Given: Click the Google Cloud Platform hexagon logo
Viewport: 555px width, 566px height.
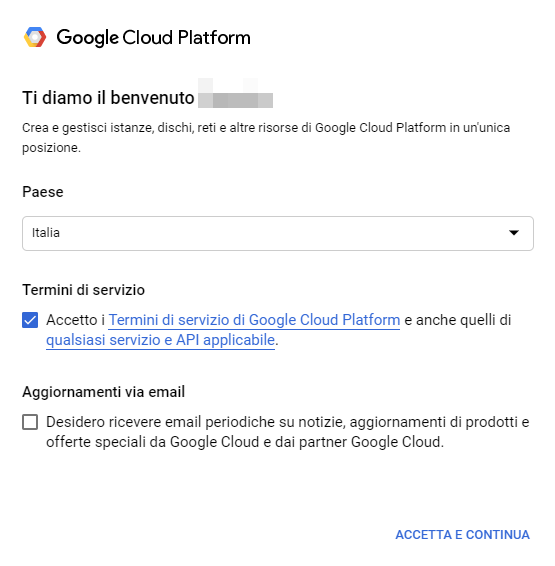Looking at the screenshot, I should (x=35, y=37).
